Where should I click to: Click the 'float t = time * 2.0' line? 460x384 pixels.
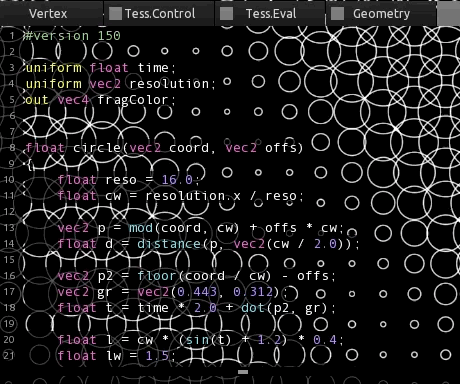[x=197, y=308]
